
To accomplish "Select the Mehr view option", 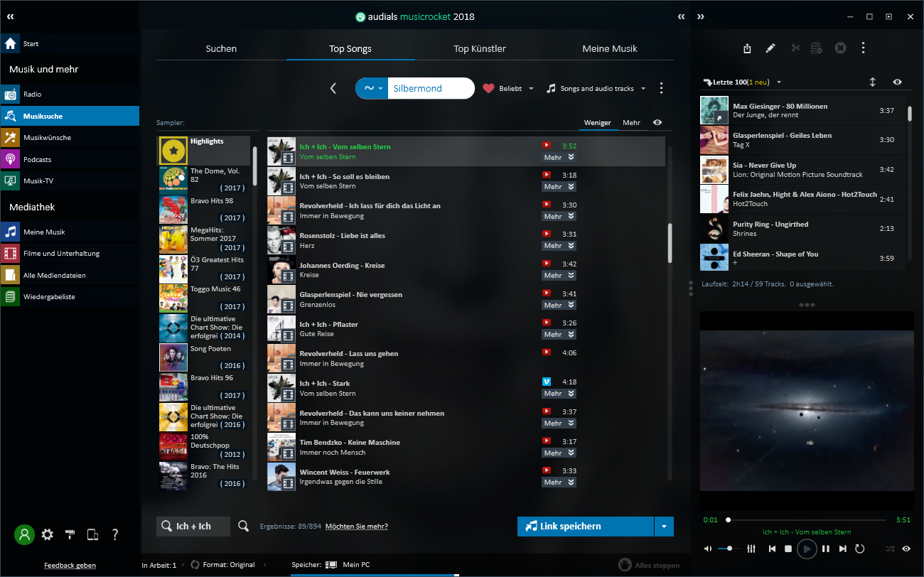I will click(x=631, y=122).
